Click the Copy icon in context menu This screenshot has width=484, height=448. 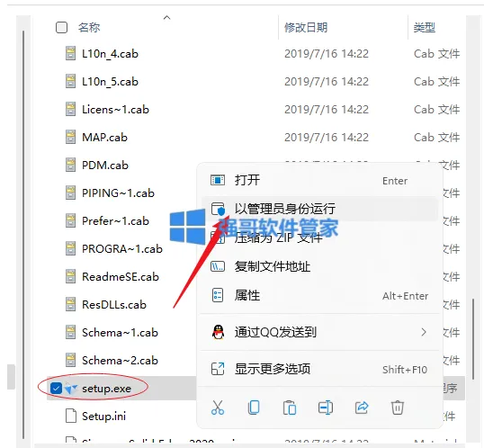pos(254,408)
